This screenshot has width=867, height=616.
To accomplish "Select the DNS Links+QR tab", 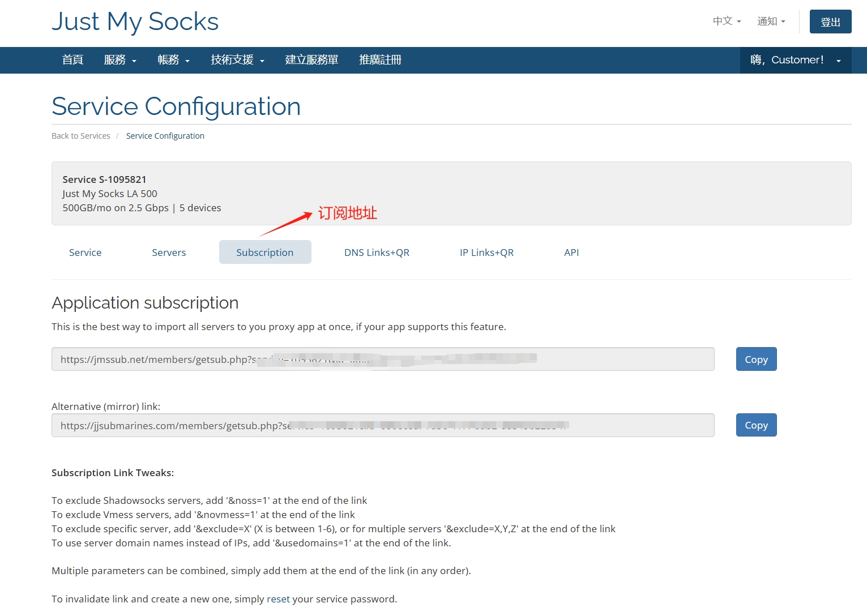I will pyautogui.click(x=377, y=252).
